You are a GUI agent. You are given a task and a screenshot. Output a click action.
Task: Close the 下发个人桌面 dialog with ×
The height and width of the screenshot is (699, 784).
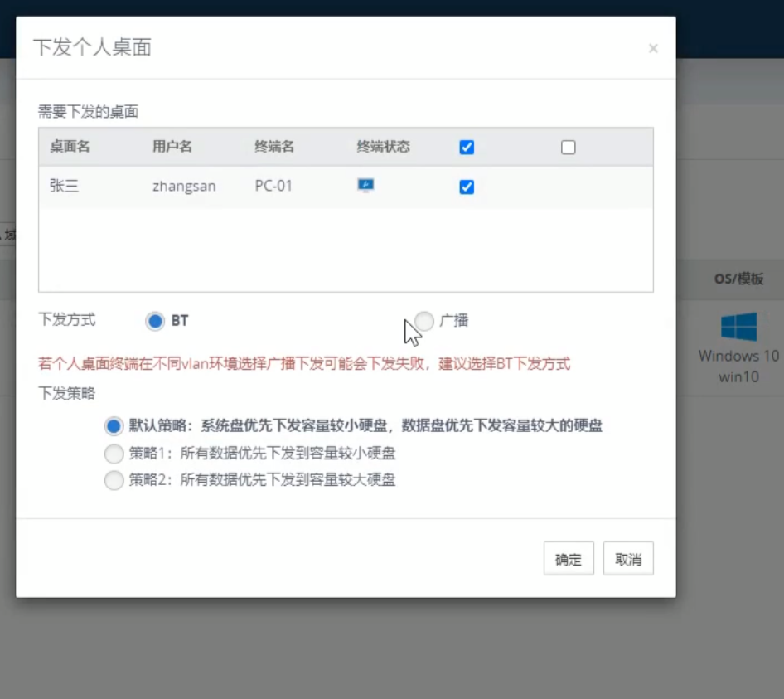pyautogui.click(x=653, y=49)
